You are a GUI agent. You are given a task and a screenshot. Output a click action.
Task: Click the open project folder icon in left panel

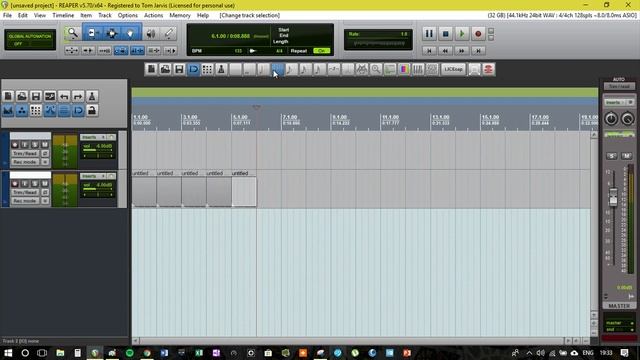pos(22,96)
